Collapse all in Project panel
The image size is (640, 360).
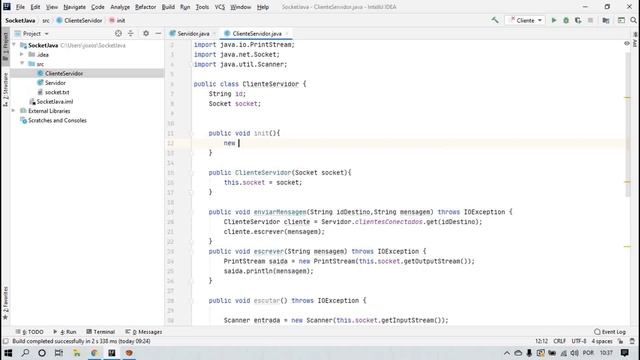131,33
